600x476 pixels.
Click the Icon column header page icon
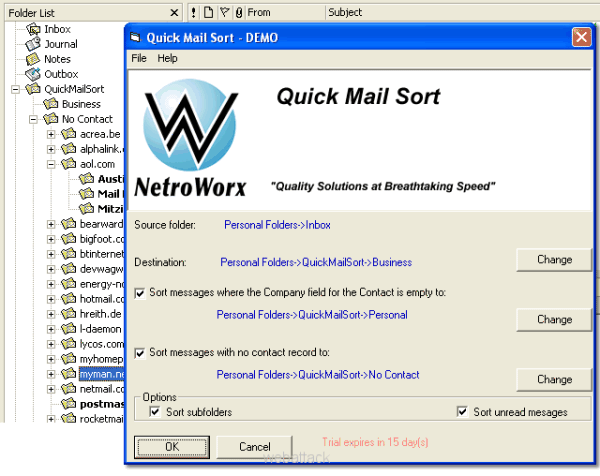pos(209,13)
